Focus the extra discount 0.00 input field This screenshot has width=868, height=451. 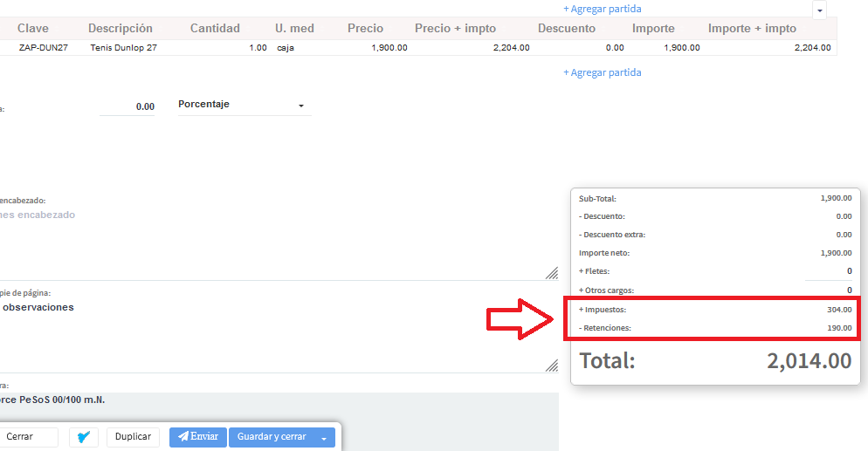(127, 106)
